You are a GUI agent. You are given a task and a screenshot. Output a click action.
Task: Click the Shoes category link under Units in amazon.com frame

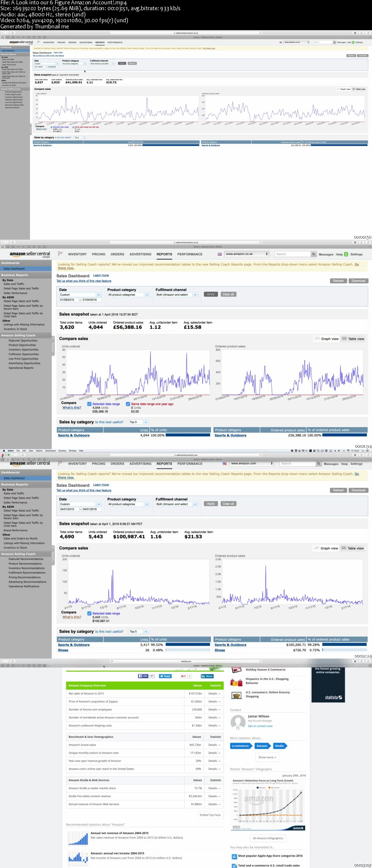point(63,650)
